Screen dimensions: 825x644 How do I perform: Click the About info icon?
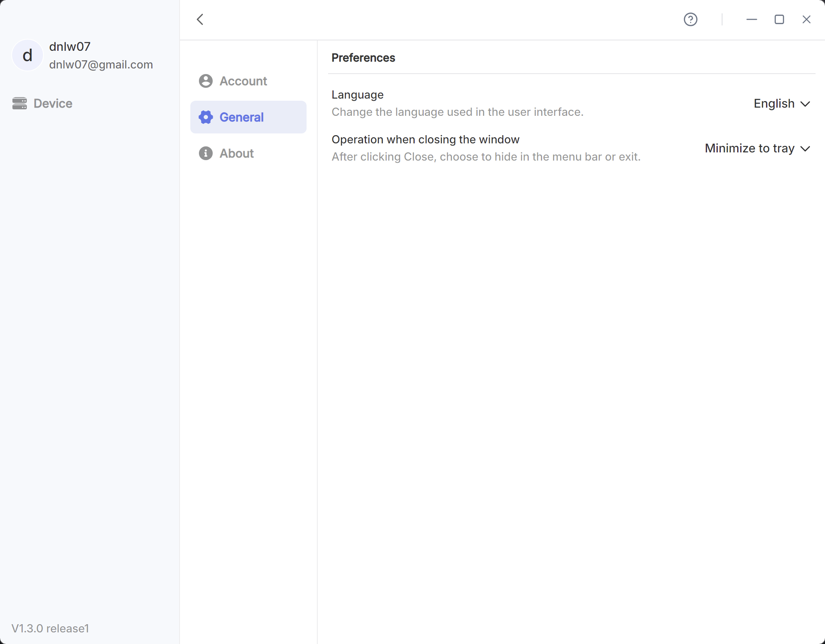[x=206, y=153]
